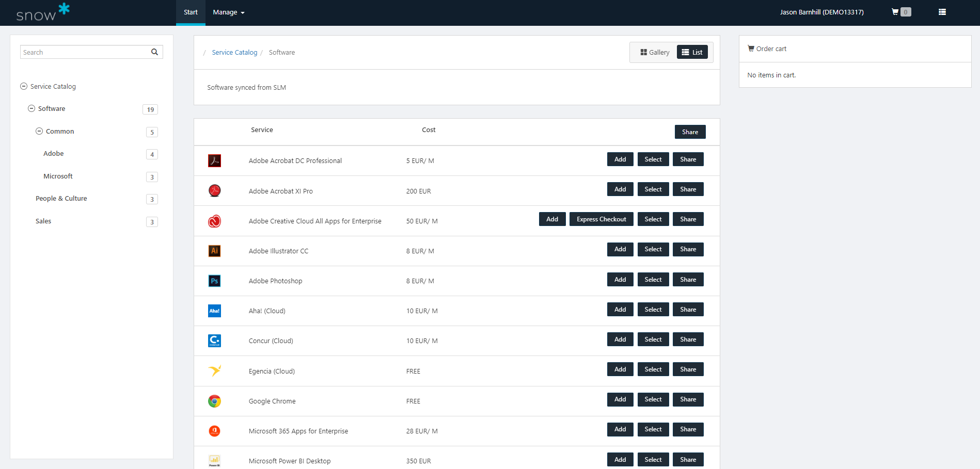Open the Manage dropdown menu
980x469 pixels.
pos(229,12)
